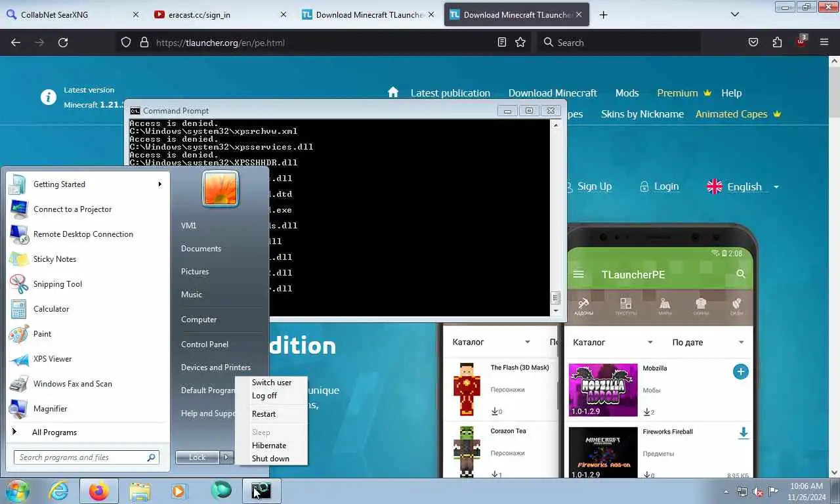Image resolution: width=840 pixels, height=504 pixels.
Task: Bookmark this page with star icon
Action: click(x=520, y=43)
